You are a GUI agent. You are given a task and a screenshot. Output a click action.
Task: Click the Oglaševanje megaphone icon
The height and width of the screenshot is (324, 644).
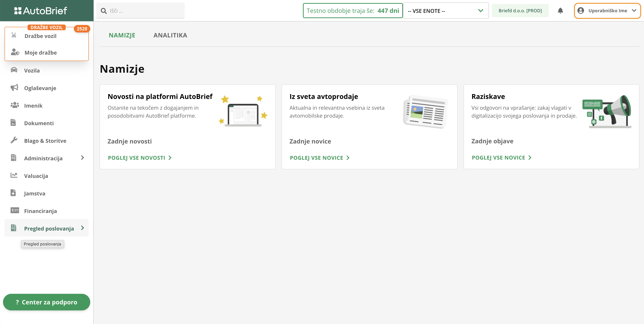click(14, 87)
